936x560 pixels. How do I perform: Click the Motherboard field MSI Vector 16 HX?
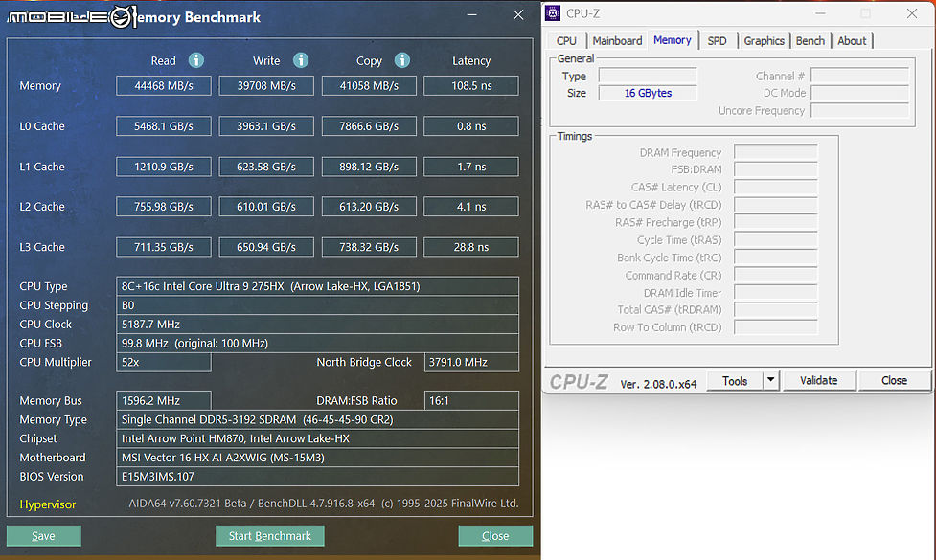click(x=317, y=458)
